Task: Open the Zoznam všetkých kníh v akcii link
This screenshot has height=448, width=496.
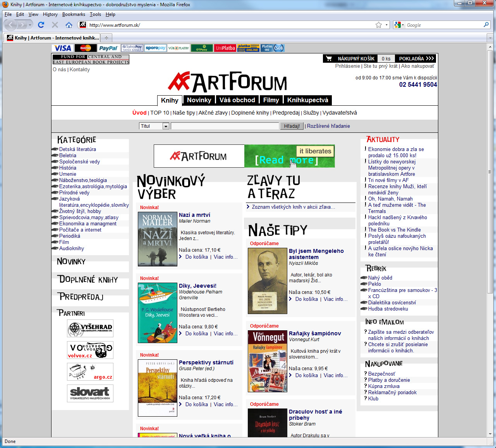Action: point(293,207)
